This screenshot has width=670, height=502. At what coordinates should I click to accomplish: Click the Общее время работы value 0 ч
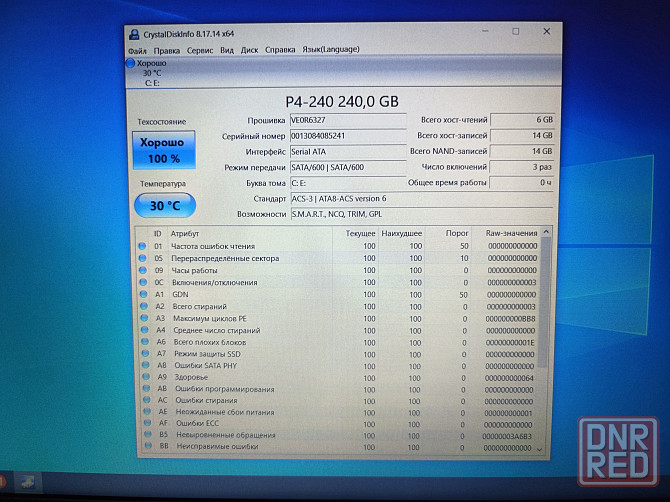click(x=522, y=183)
